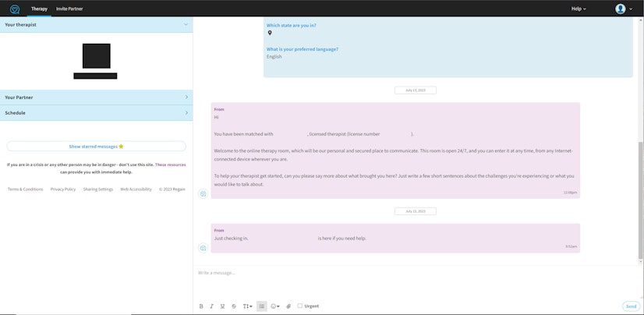The image size is (644, 315).
Task: Click the © 2023 Regain text
Action: click(172, 189)
